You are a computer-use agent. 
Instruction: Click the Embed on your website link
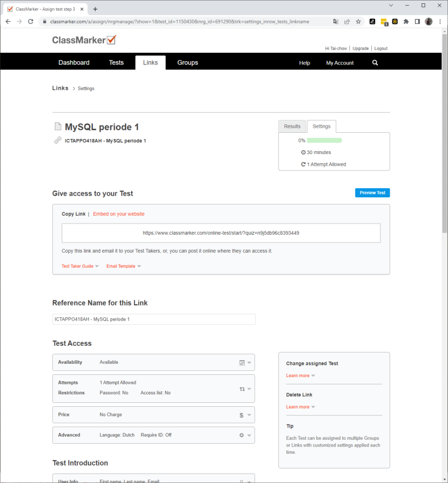click(x=119, y=214)
